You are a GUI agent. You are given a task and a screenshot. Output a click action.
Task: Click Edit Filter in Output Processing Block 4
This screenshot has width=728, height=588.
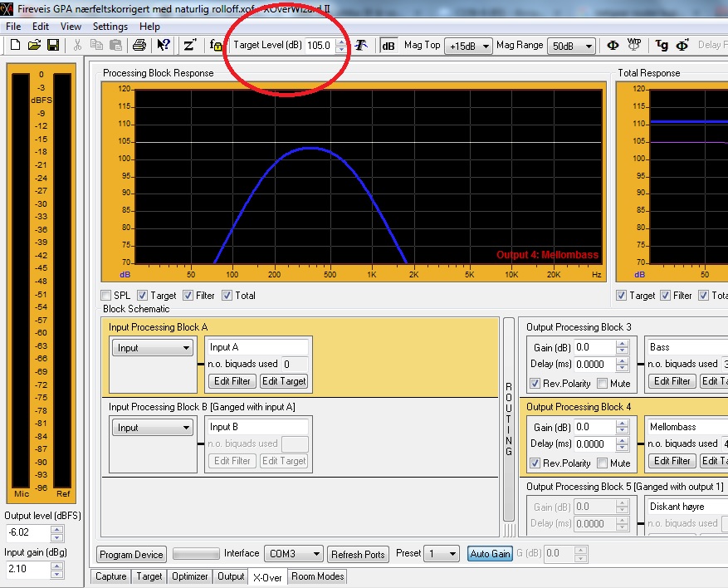[672, 461]
